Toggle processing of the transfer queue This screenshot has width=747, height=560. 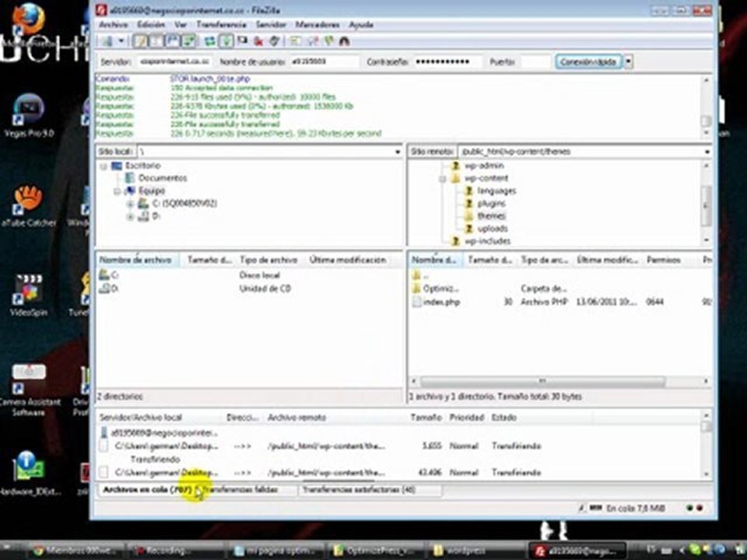[x=226, y=41]
